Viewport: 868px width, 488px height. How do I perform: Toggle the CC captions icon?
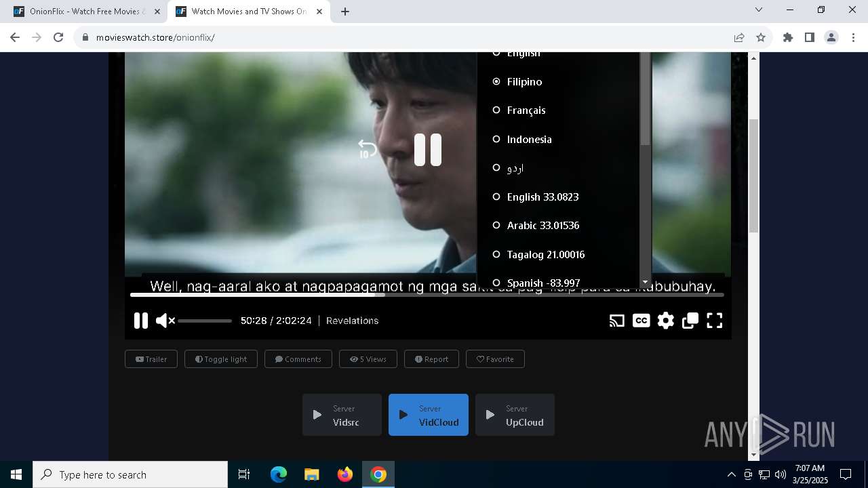[x=641, y=321]
